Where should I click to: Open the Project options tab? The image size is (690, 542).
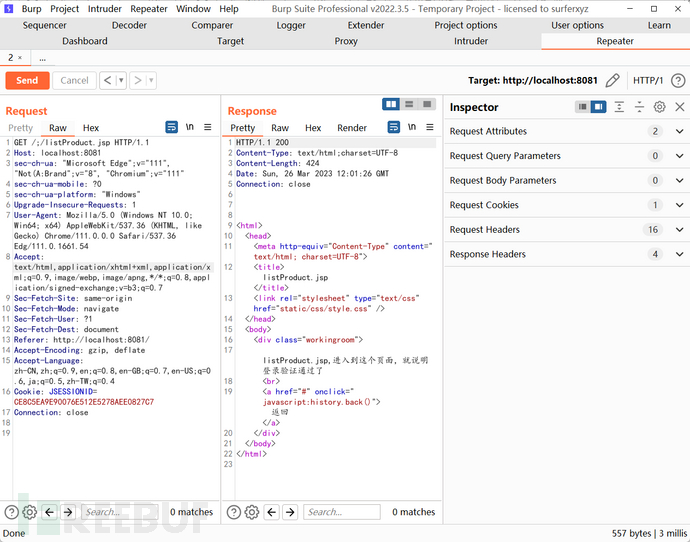[x=466, y=26]
